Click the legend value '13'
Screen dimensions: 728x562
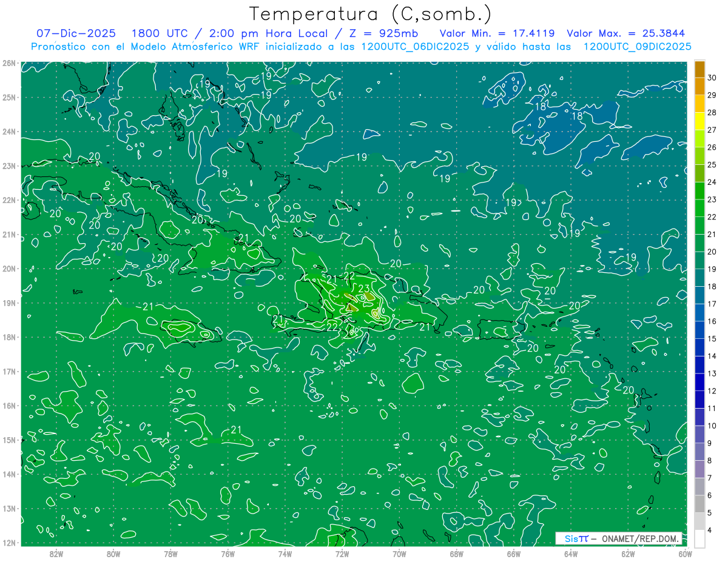pos(712,374)
